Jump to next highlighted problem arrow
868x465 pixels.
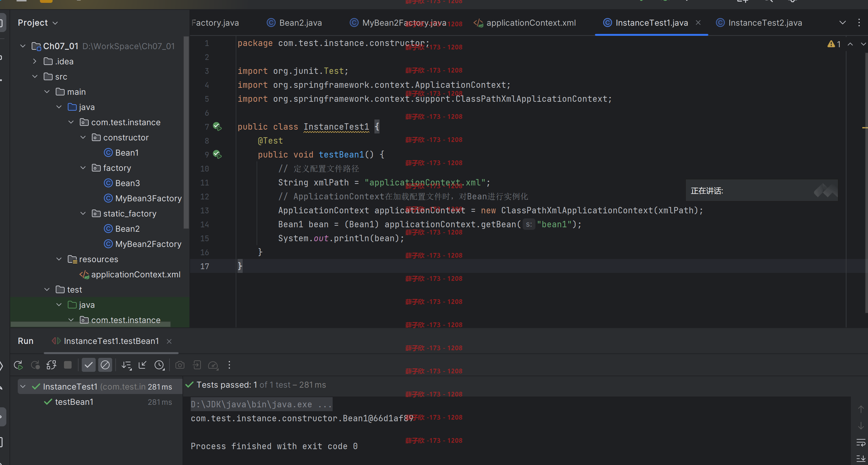click(863, 44)
